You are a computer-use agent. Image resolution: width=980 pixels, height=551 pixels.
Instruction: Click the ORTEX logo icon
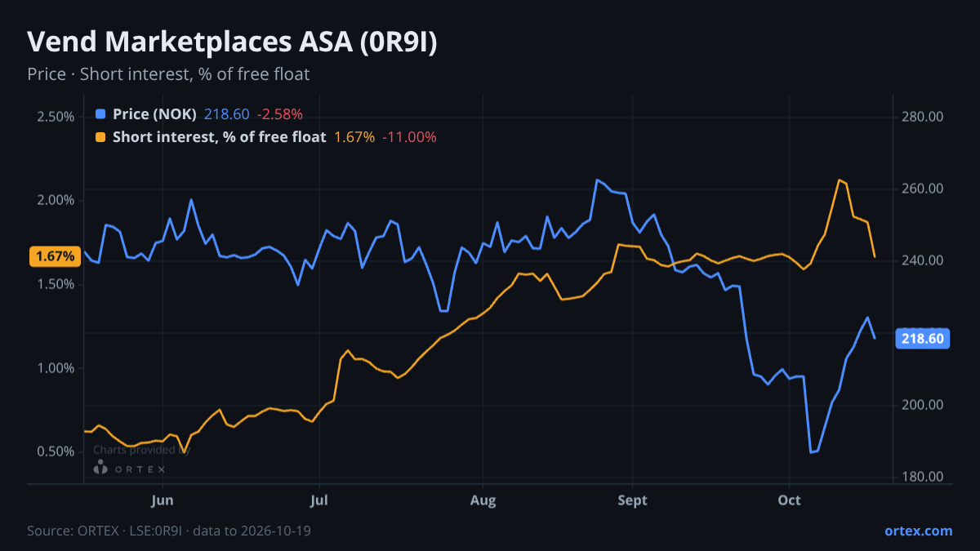100,468
